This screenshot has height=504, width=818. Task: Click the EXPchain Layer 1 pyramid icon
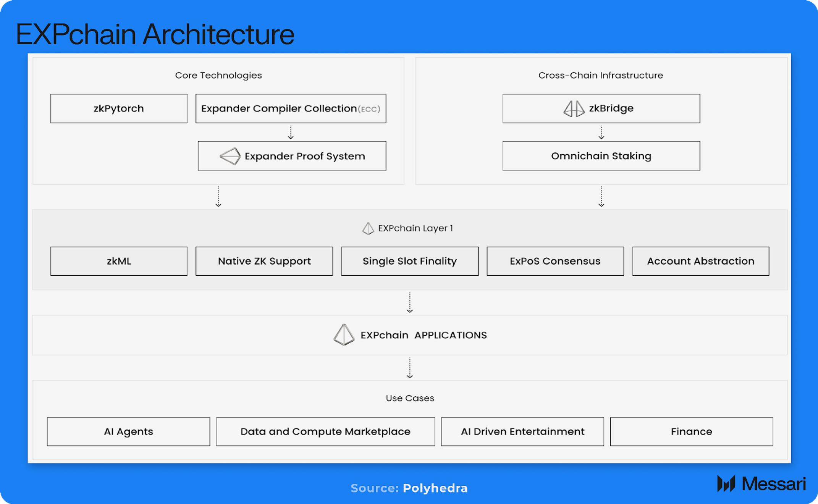[368, 228]
